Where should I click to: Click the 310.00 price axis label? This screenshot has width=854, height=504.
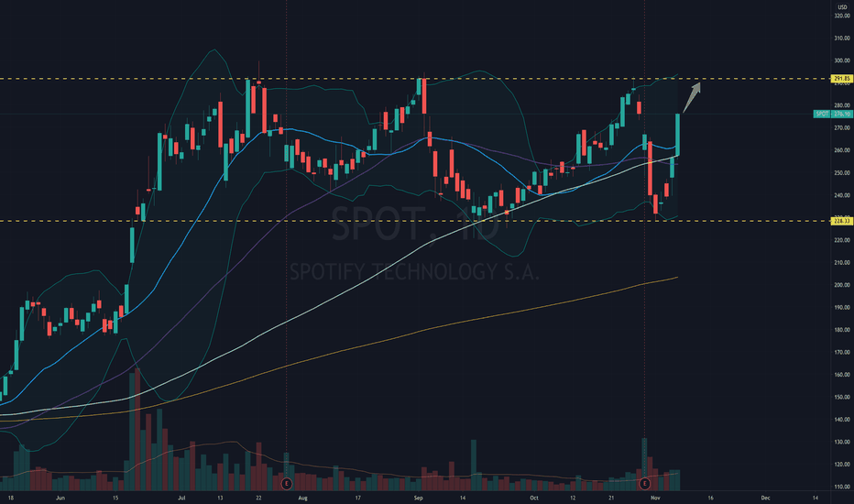tap(841, 38)
